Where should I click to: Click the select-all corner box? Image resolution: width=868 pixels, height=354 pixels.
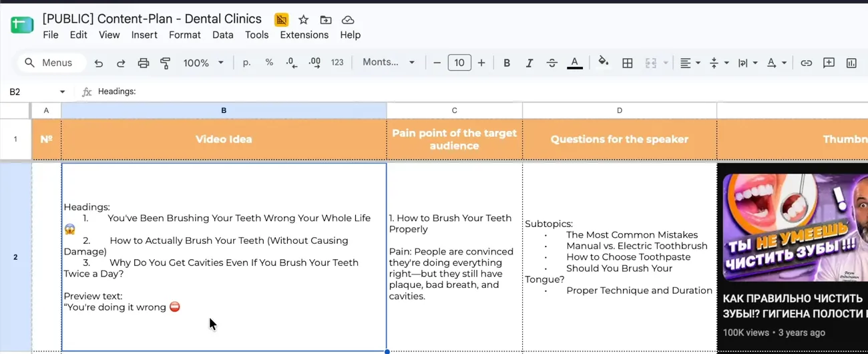[15, 110]
